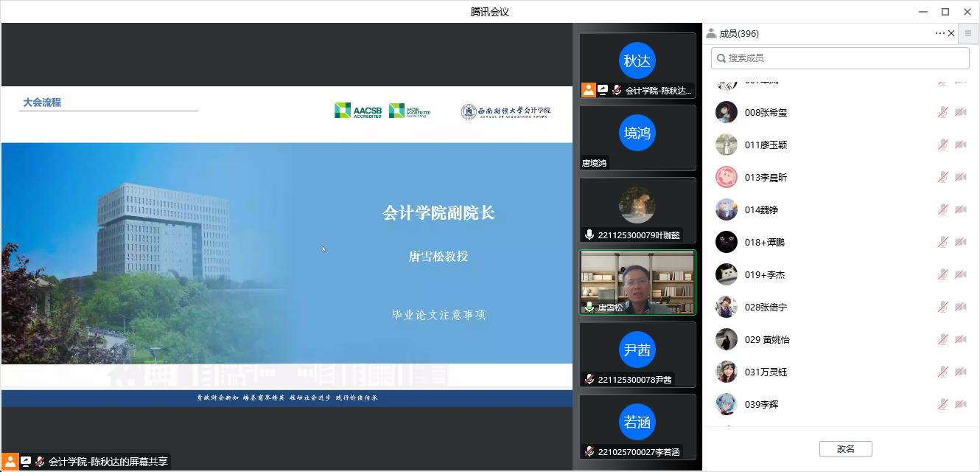Select the 境鸿 participant tile
This screenshot has width=980, height=472.
point(637,138)
